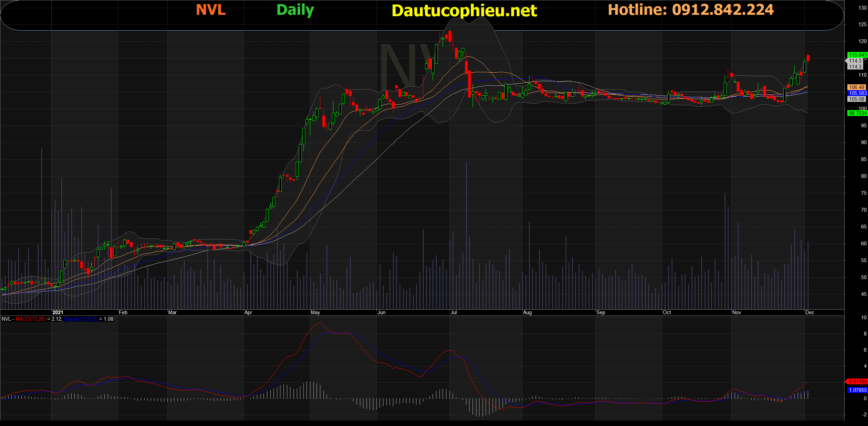Click the NVL ticker symbol title
This screenshot has height=426, width=868.
point(211,10)
